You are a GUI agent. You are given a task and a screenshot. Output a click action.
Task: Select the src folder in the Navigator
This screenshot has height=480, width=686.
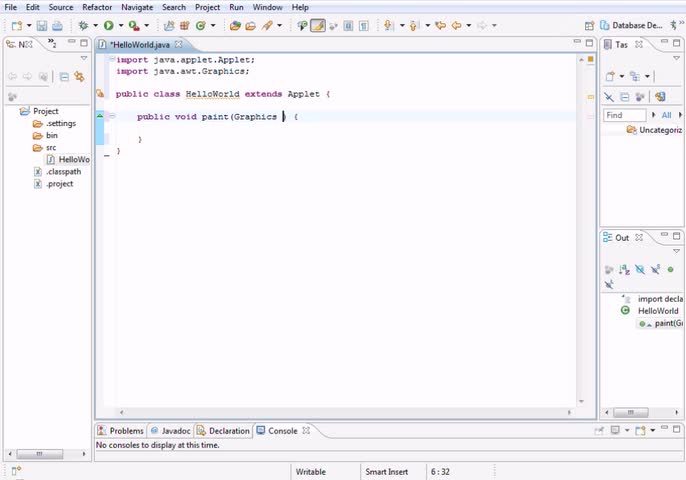coord(45,147)
